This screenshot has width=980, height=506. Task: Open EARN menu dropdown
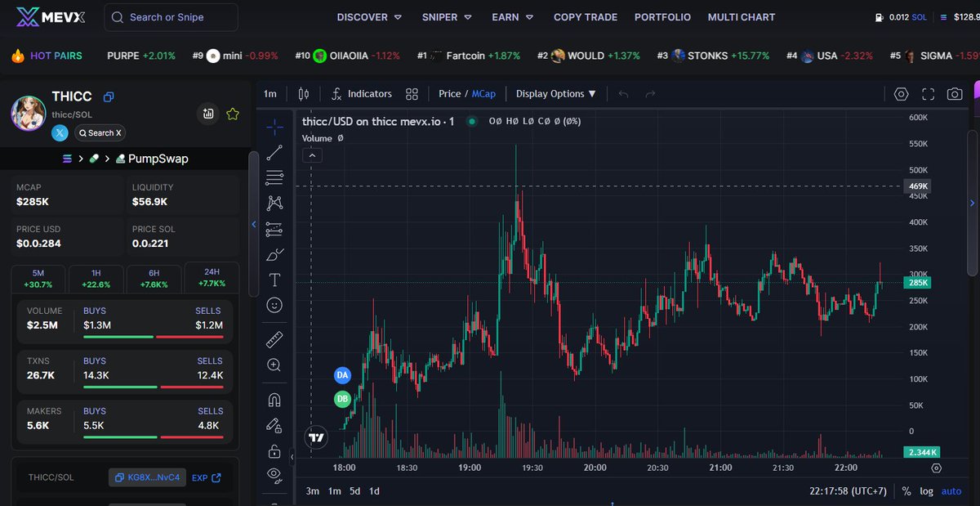[513, 17]
